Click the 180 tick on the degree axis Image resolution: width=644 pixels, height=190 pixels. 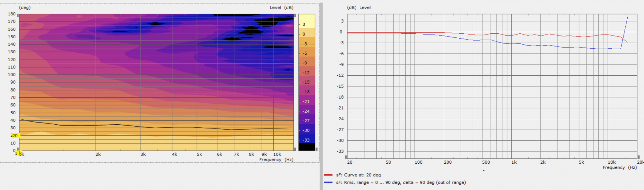point(12,14)
